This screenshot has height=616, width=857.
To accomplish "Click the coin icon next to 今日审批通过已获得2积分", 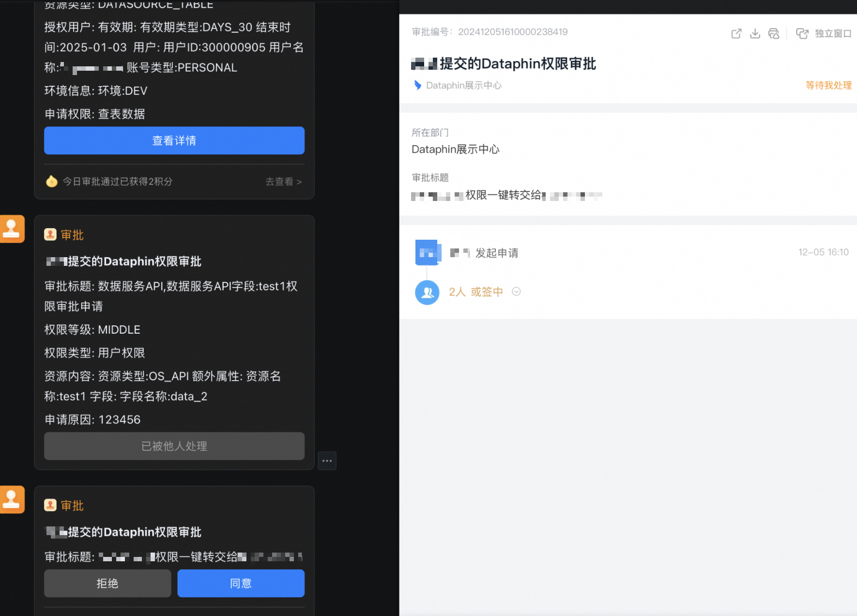I will click(52, 182).
